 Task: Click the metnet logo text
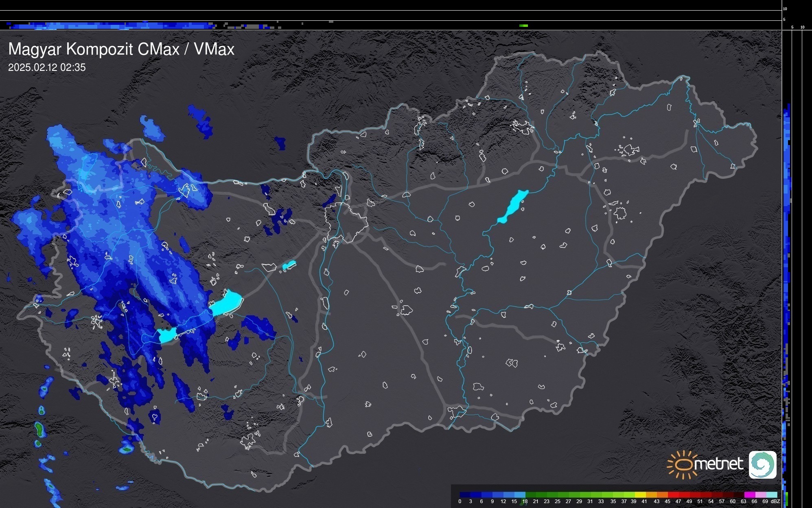pos(719,464)
